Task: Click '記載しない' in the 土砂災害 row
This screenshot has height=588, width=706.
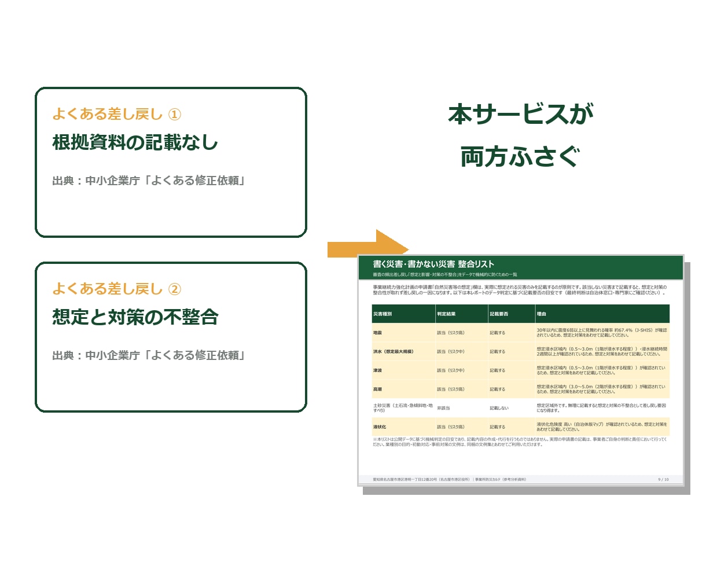Action: pos(499,408)
